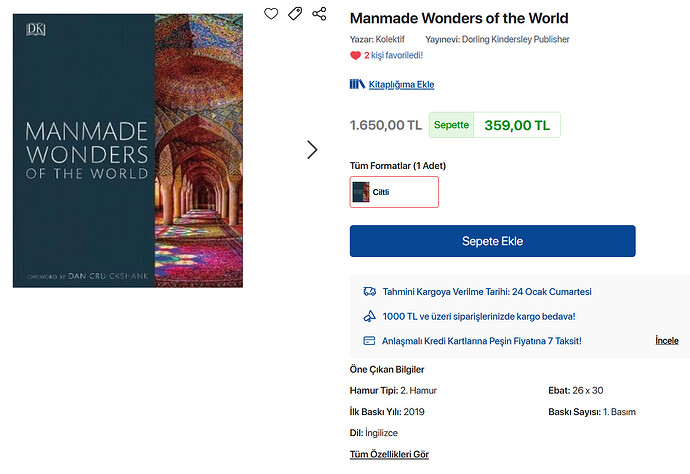Add book to favorites with heart icon
This screenshot has width=690, height=474.
271,14
